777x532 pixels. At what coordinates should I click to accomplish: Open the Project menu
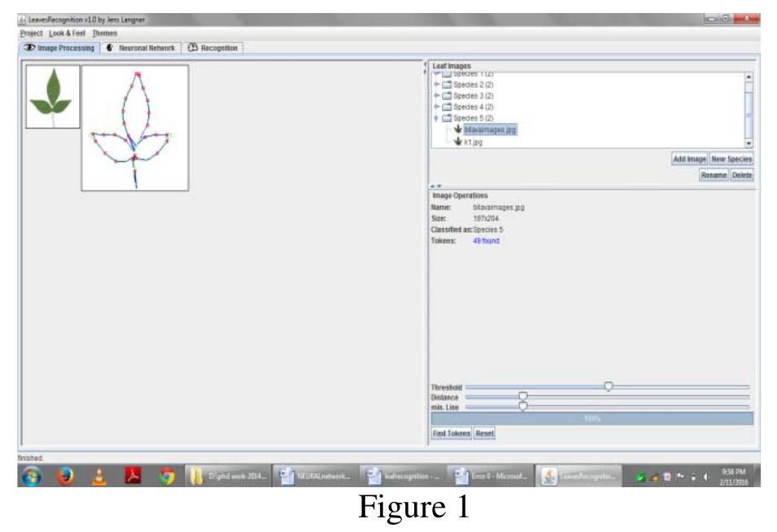(x=31, y=33)
